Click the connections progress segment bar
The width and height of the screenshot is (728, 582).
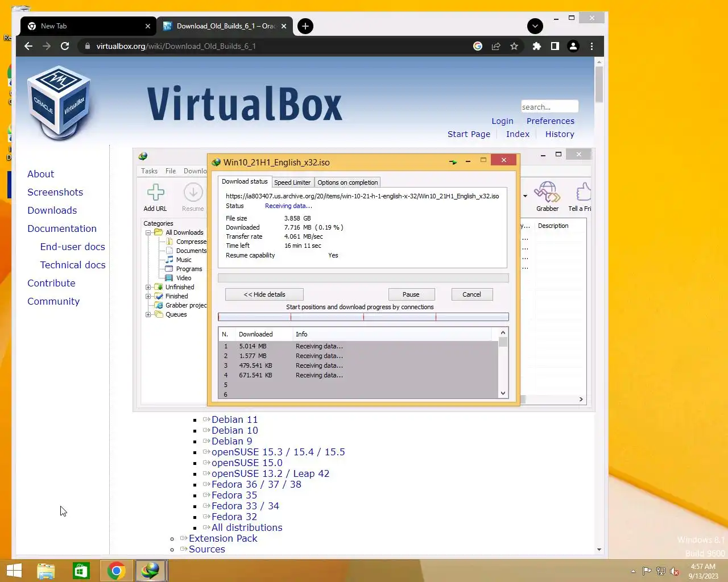tap(363, 317)
